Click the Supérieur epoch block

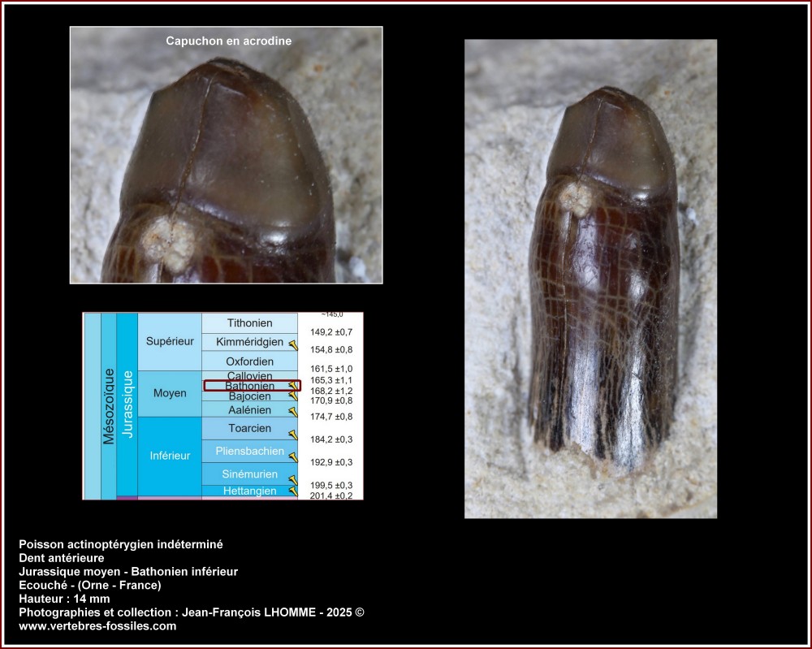[x=169, y=342]
